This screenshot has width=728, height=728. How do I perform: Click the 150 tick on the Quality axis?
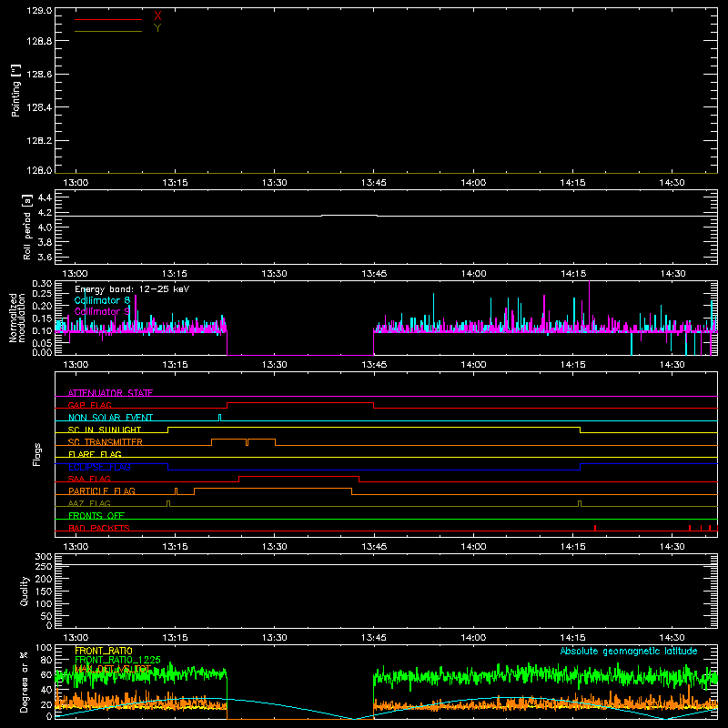[44, 591]
